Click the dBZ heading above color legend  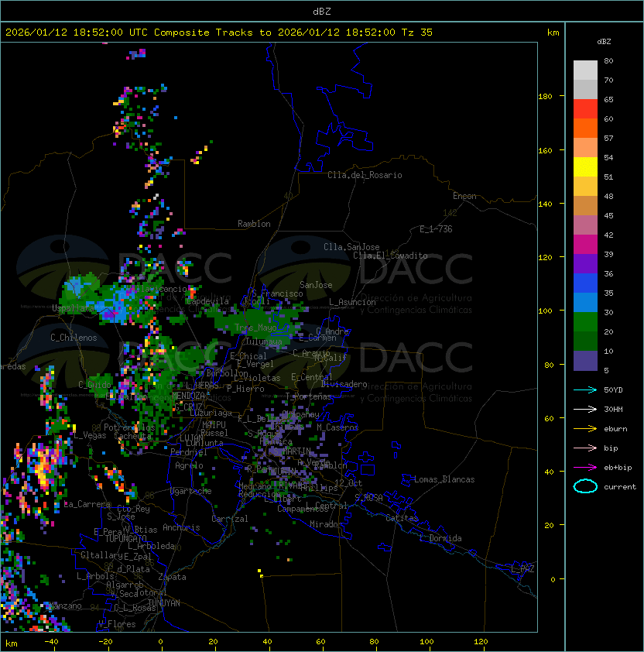604,42
